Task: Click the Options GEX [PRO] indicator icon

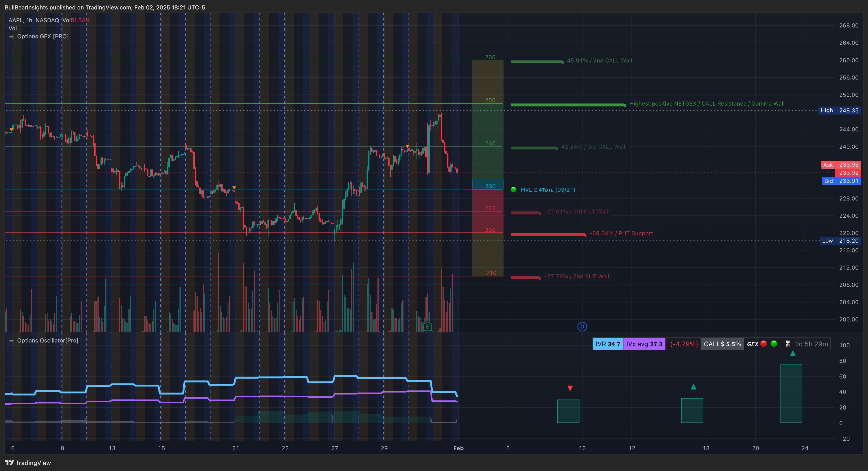Action: pos(11,36)
